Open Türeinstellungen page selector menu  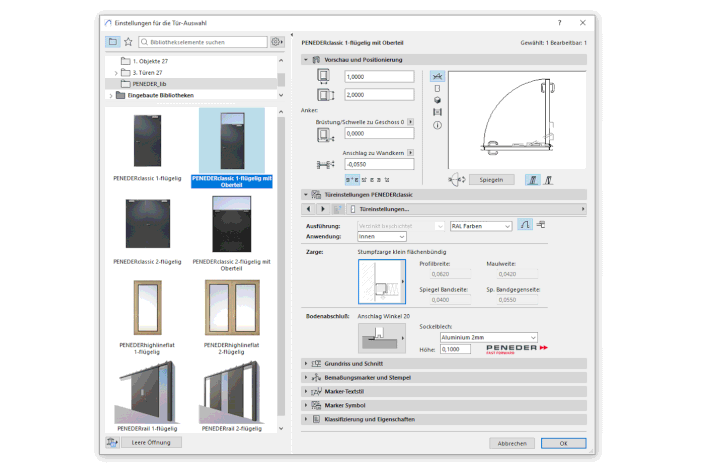pos(466,209)
